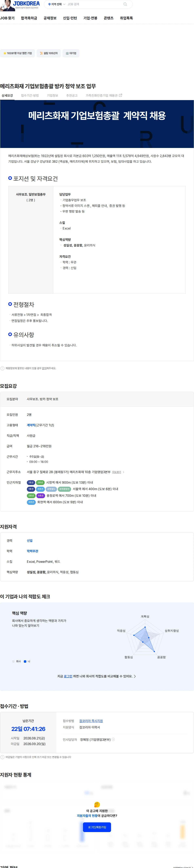Viewport: 194px width, 868px height.
Task: Click the 공항철도 badge for 서울역
Action: tap(51, 489)
